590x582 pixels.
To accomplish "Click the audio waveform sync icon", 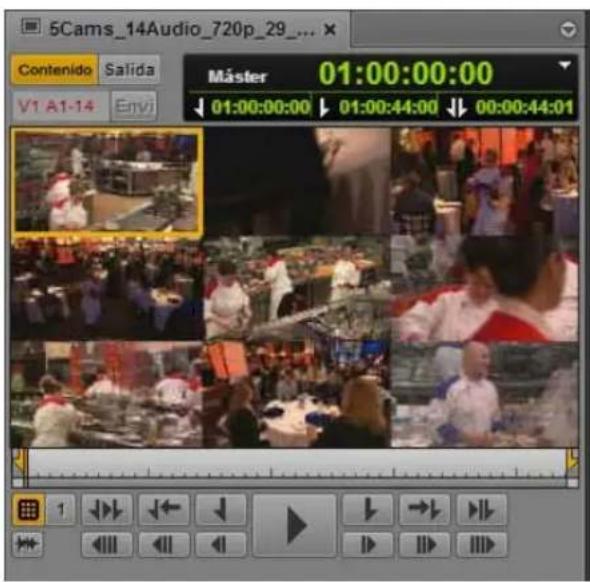I will coord(27,544).
